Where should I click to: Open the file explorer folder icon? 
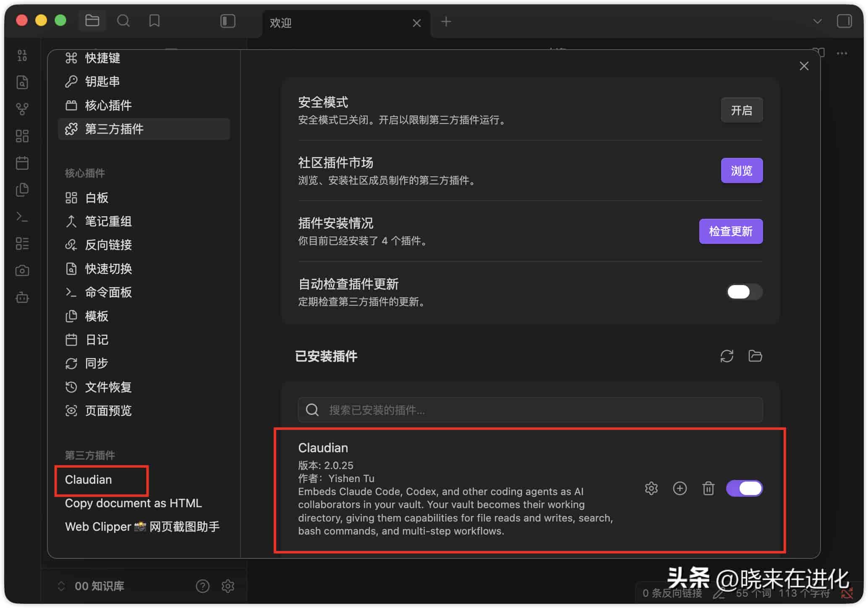coord(92,21)
